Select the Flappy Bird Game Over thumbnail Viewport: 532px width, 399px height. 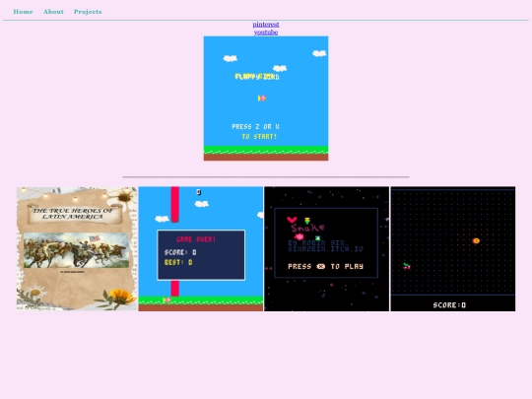click(201, 248)
